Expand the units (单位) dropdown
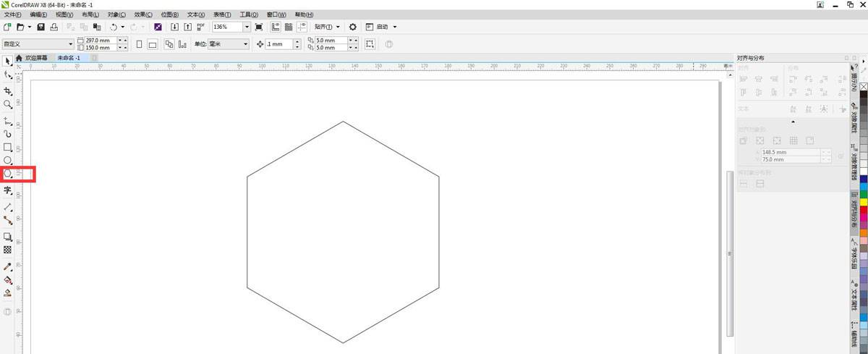Screen dimensions: 868x354 (245, 44)
